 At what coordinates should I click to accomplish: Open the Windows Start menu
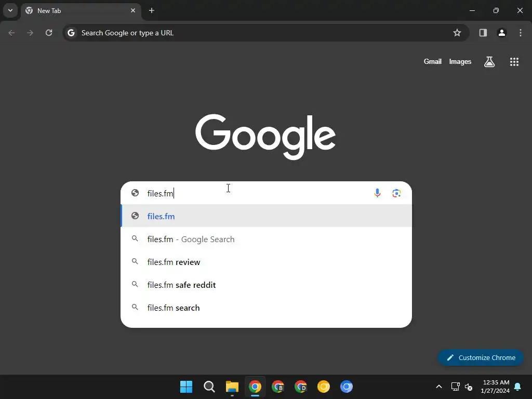(186, 387)
